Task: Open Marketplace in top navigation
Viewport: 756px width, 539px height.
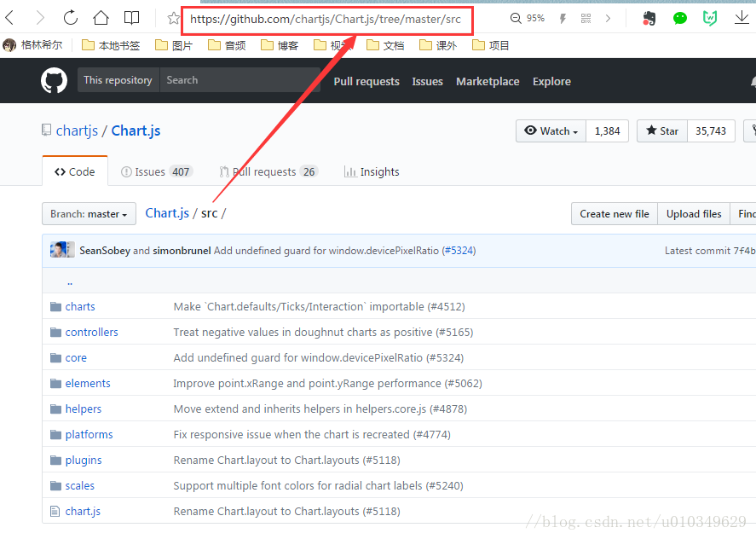Action: point(488,82)
